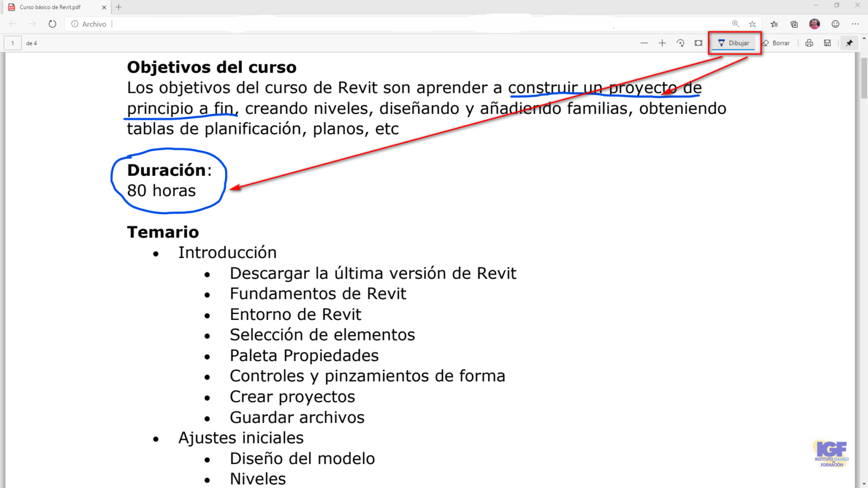This screenshot has height=488, width=868.
Task: Print the PDF document
Action: [x=809, y=43]
